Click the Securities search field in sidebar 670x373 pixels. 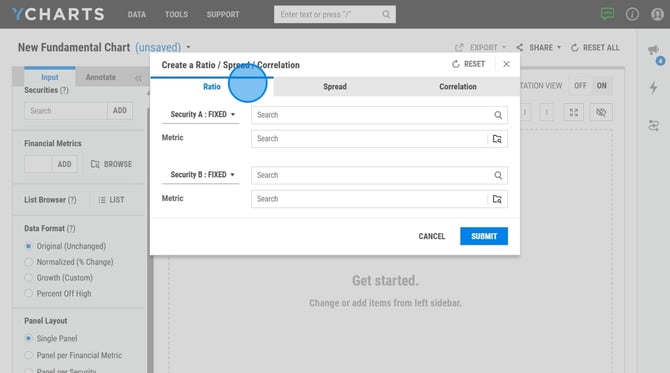pyautogui.click(x=65, y=111)
